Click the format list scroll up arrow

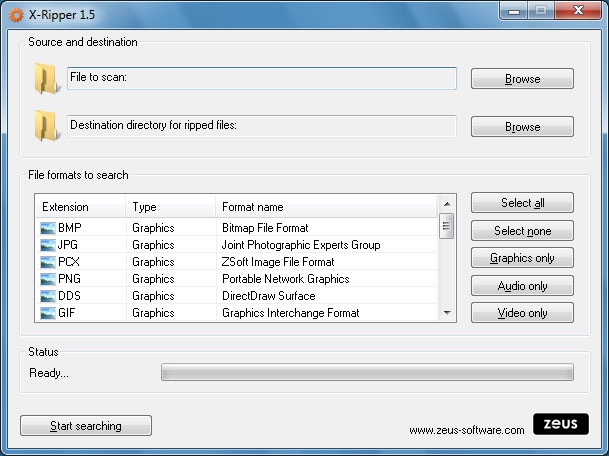point(447,204)
